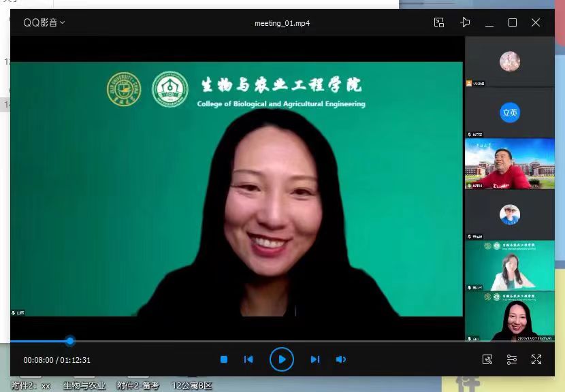The width and height of the screenshot is (565, 392).
Task: Close the QQ影音 player
Action: coord(536,22)
